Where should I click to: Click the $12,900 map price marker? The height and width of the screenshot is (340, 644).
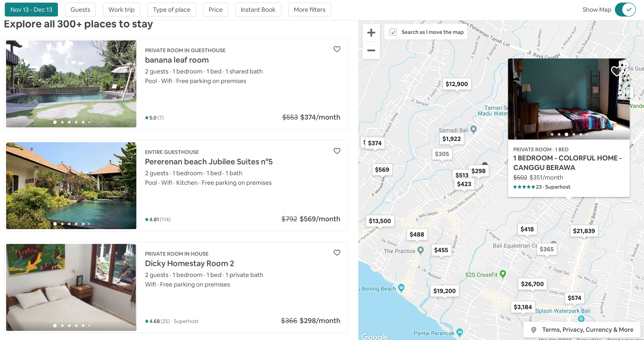pyautogui.click(x=456, y=84)
